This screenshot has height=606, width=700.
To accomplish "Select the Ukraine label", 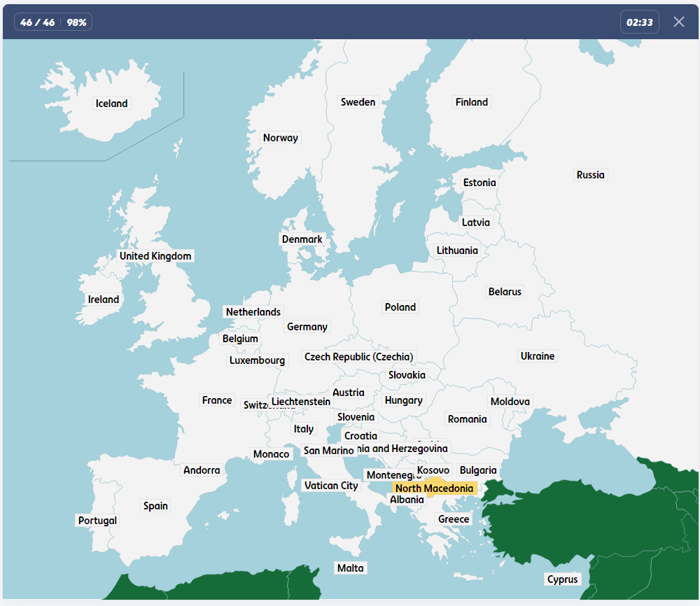I will point(537,356).
